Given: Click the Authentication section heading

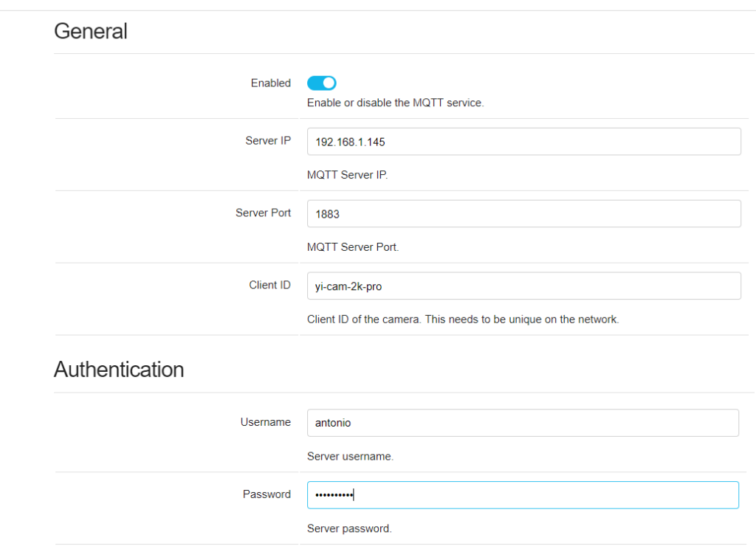Looking at the screenshot, I should coord(119,370).
